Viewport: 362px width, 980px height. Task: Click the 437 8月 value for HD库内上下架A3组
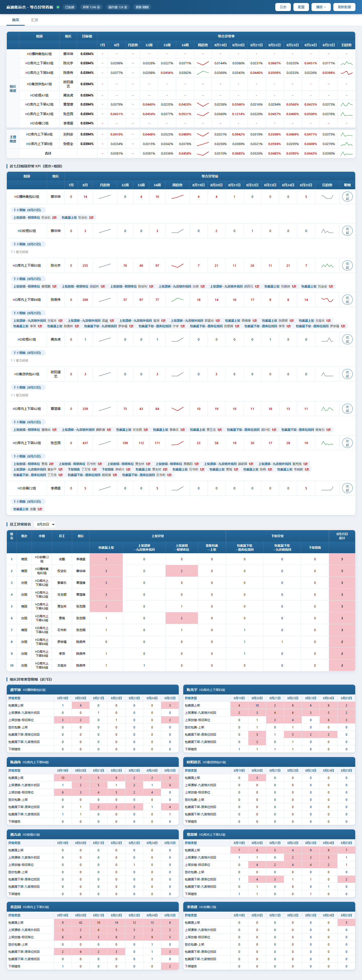[85, 443]
